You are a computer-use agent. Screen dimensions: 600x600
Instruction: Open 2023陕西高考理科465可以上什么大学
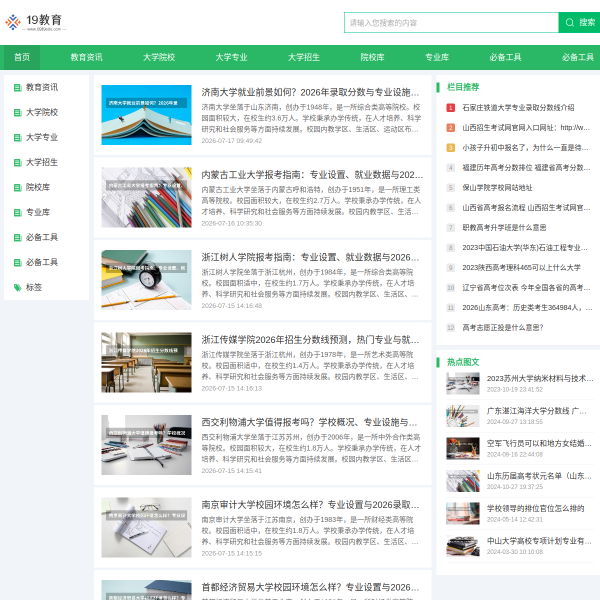(x=522, y=267)
